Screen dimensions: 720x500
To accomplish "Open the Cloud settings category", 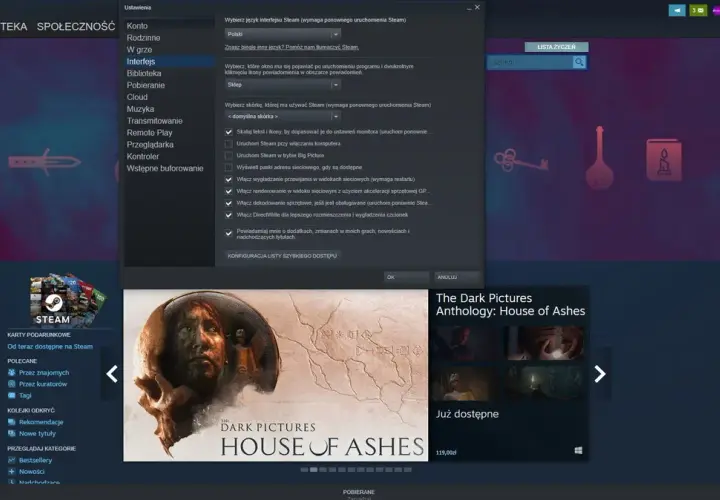I will point(137,97).
